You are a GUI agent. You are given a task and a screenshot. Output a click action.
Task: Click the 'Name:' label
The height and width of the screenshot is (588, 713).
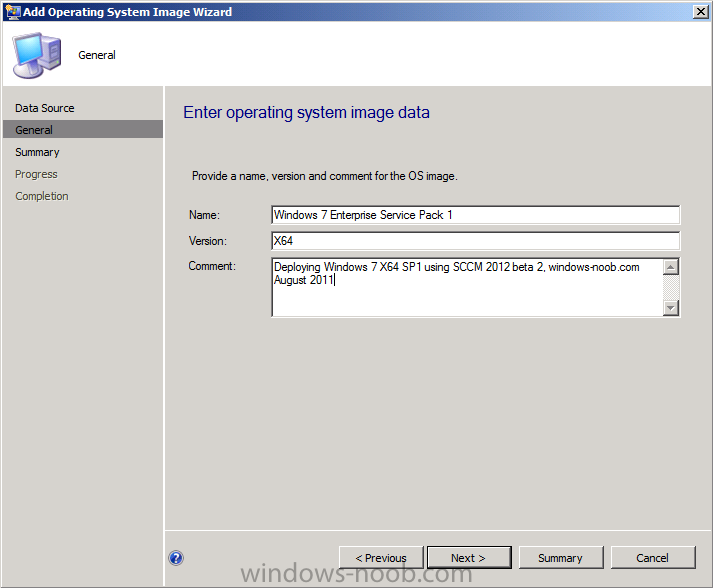pyautogui.click(x=204, y=215)
